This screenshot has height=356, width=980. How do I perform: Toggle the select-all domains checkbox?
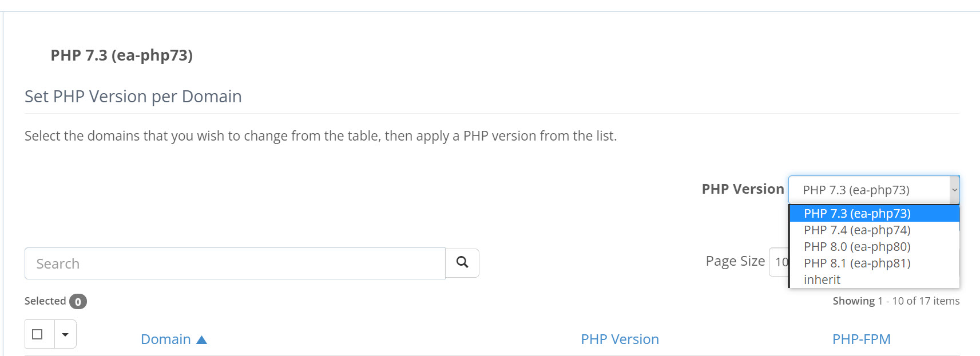pos(37,334)
